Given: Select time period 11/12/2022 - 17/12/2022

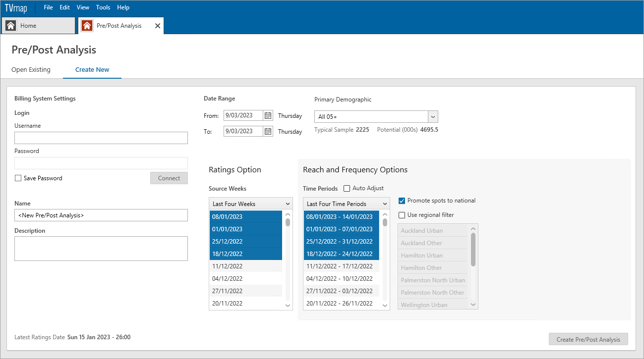Looking at the screenshot, I should (x=342, y=266).
